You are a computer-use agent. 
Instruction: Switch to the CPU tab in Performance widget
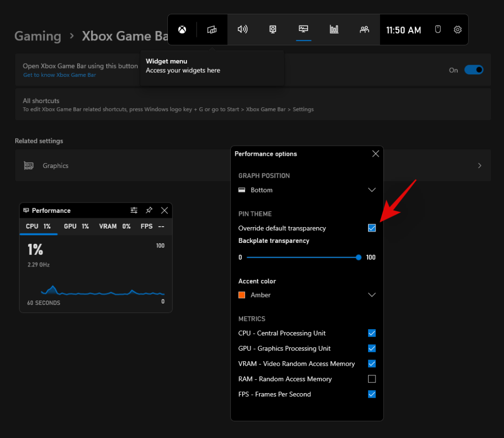tap(38, 226)
